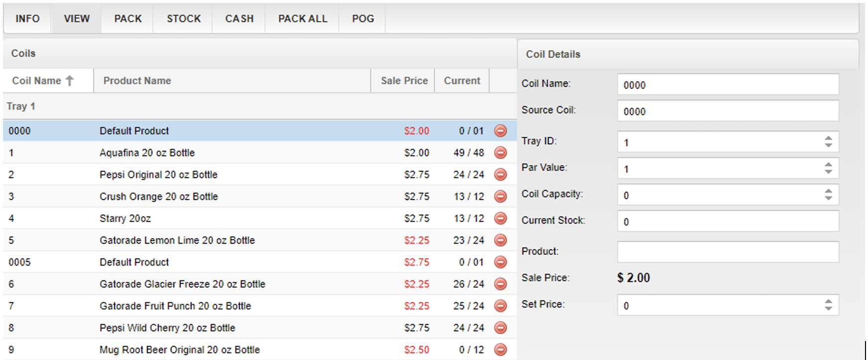
Task: Remove coil 0000 with its red minus icon
Action: coord(500,131)
